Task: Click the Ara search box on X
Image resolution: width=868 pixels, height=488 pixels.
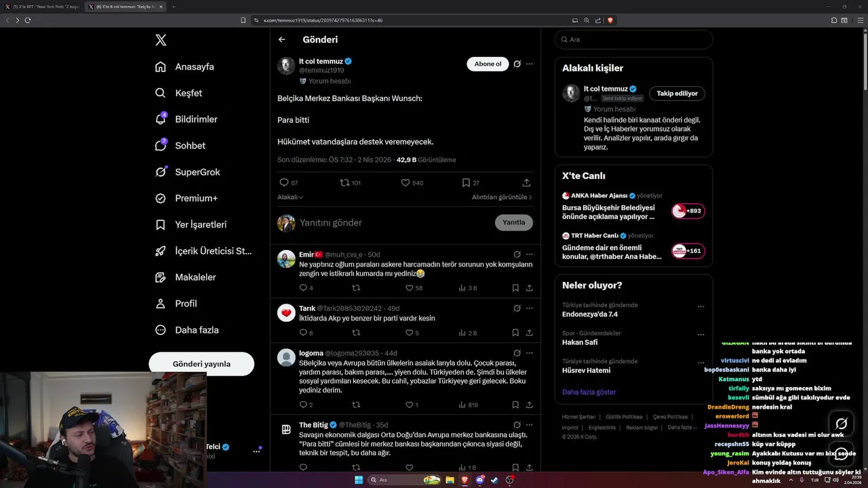Action: tap(633, 39)
